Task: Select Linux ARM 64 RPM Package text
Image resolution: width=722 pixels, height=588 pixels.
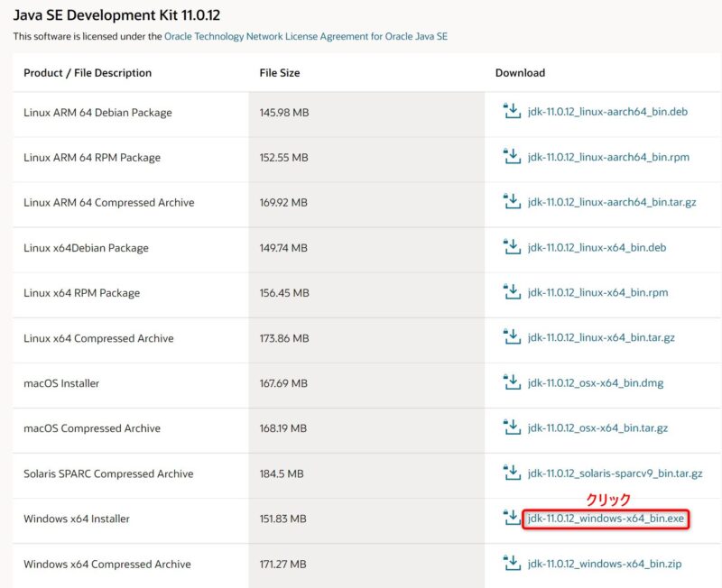Action: pos(92,157)
